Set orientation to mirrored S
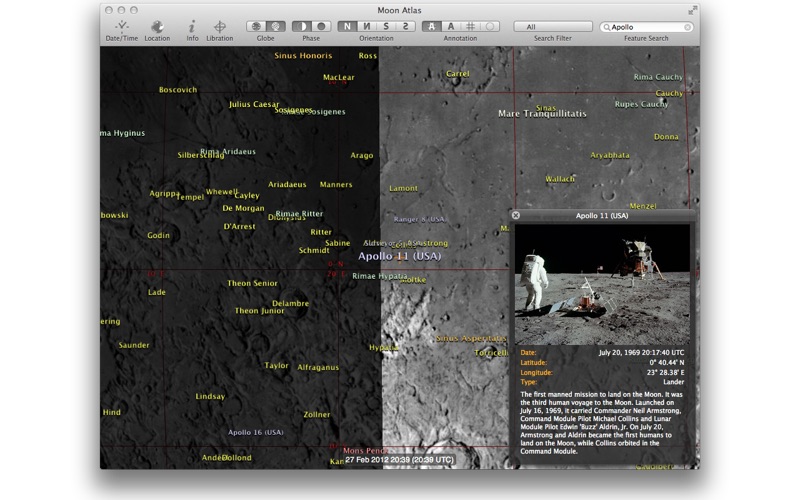800x500 pixels. [406, 26]
